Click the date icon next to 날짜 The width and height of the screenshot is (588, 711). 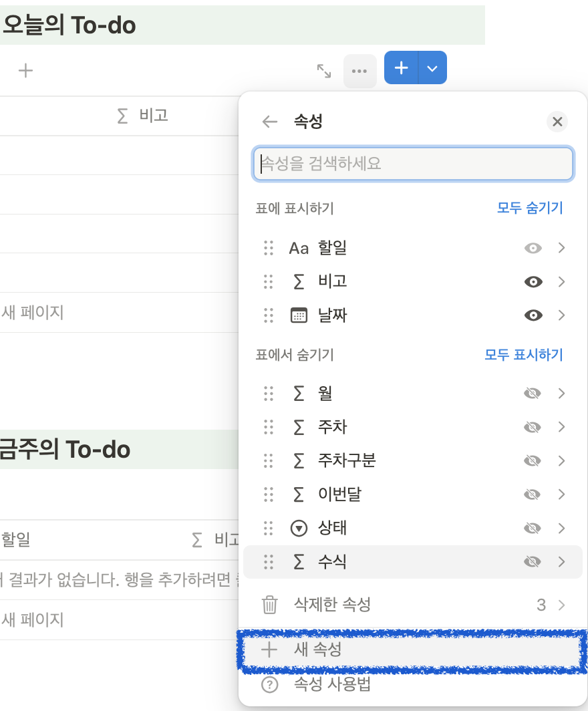tap(298, 315)
